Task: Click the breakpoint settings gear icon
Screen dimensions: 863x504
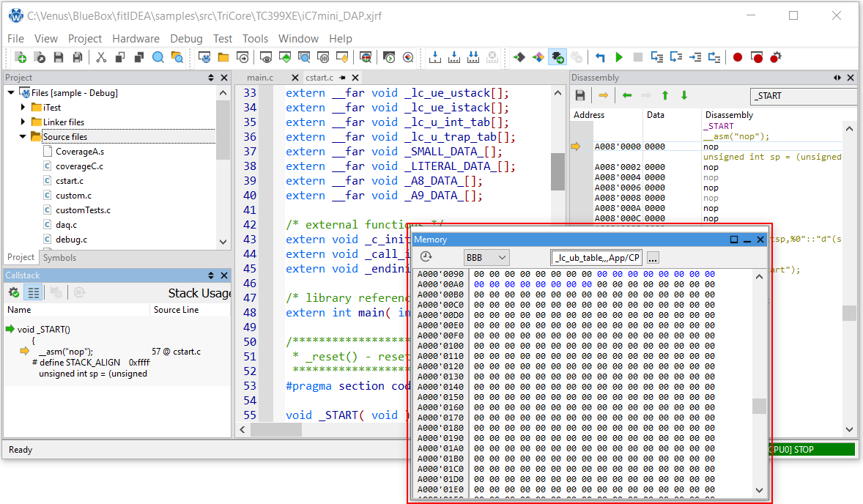Action: [x=776, y=57]
